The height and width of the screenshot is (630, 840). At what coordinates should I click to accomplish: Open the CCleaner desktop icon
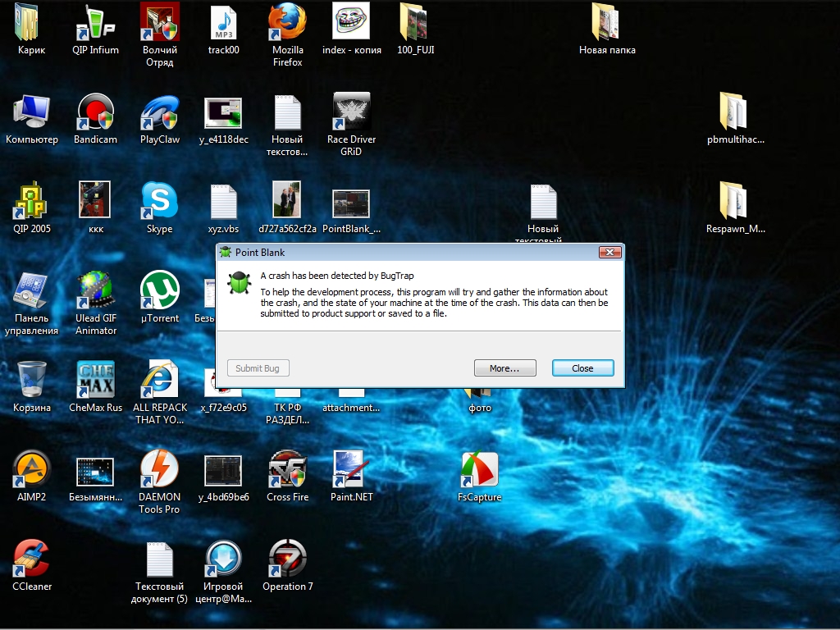[x=32, y=559]
